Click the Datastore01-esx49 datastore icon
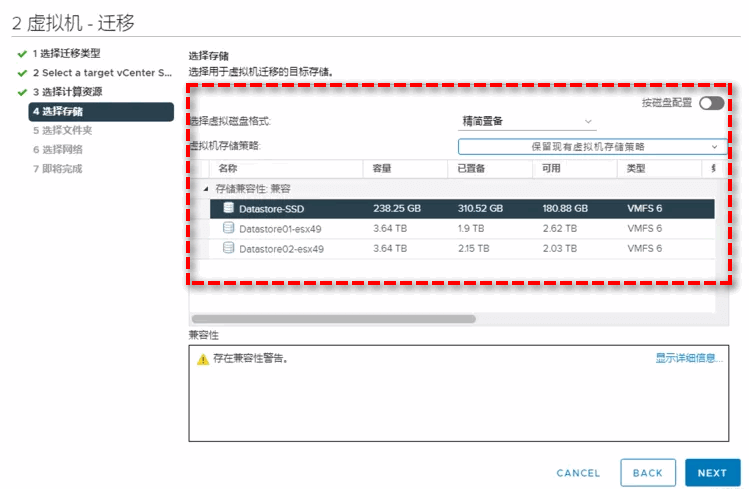This screenshot has height=489, width=749. [x=228, y=228]
